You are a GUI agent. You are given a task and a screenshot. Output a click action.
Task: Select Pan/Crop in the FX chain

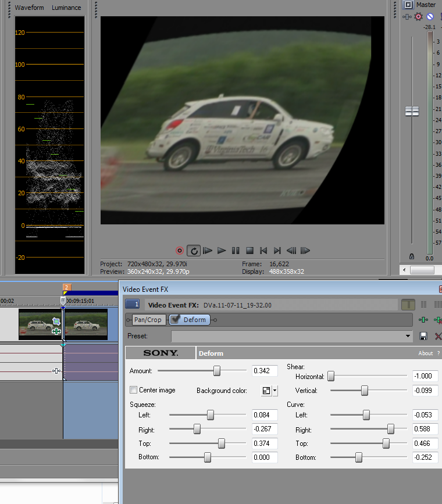pos(147,320)
